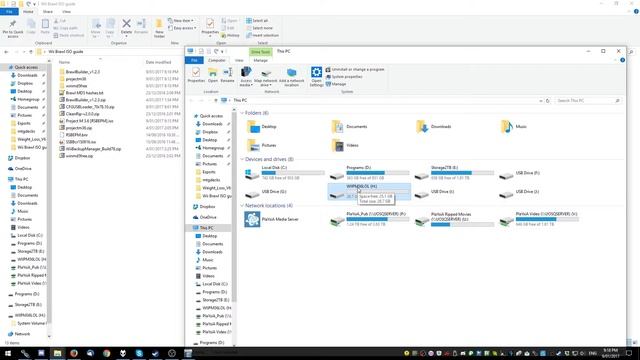Open the Media Server network location

point(271,220)
